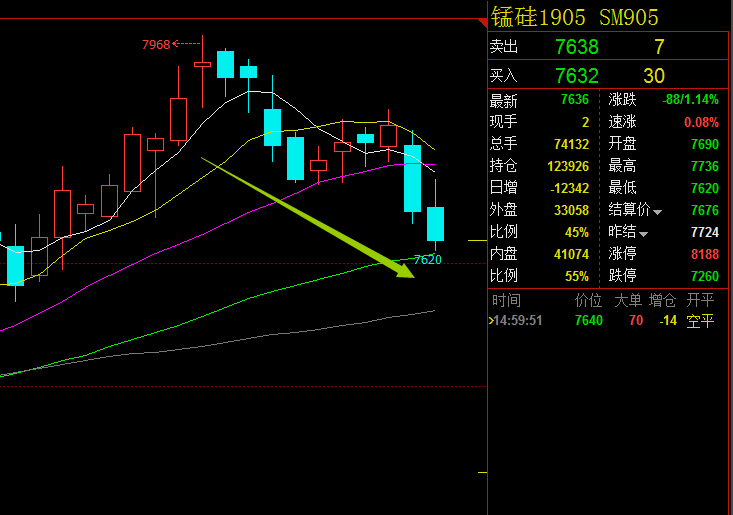Click the 最高 value 7736
The image size is (733, 515).
[x=704, y=166]
